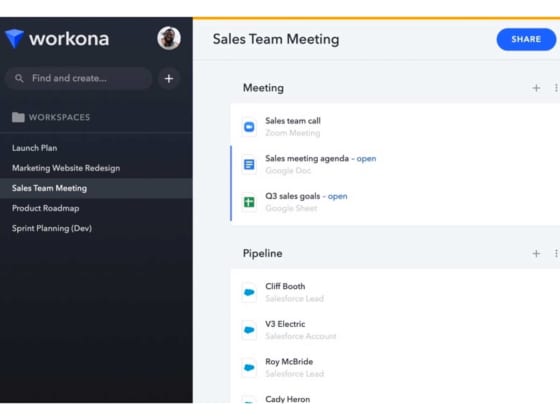This screenshot has width=560, height=420.
Task: Create new item with sidebar plus button
Action: (x=169, y=79)
